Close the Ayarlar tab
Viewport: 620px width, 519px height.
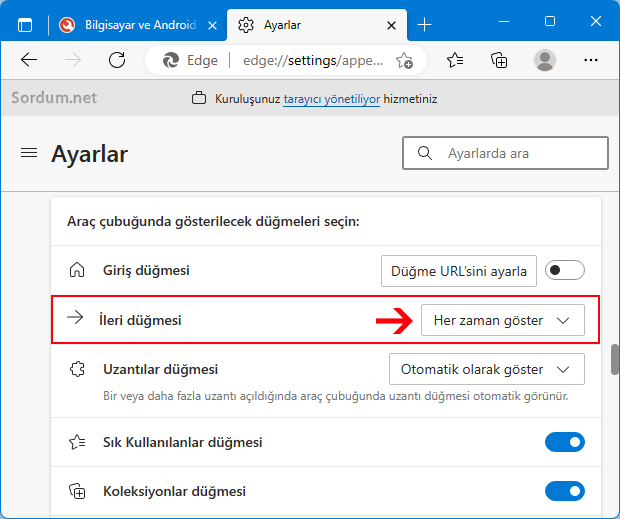[391, 26]
